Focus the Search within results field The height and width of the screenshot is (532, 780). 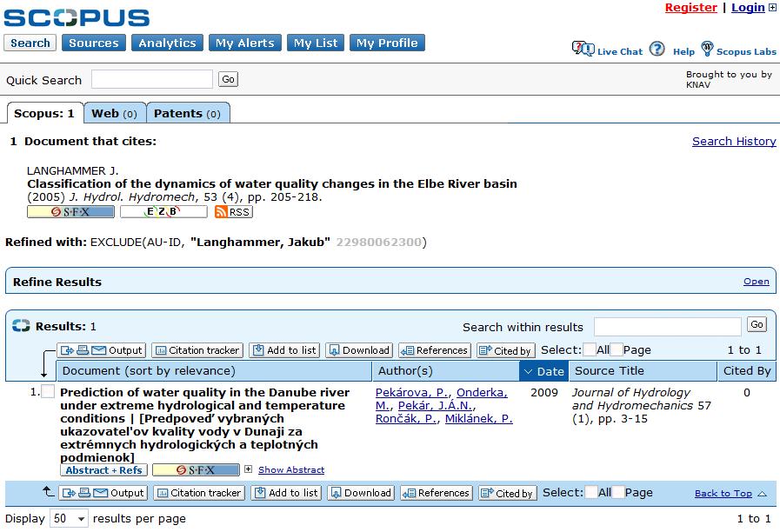coord(668,327)
